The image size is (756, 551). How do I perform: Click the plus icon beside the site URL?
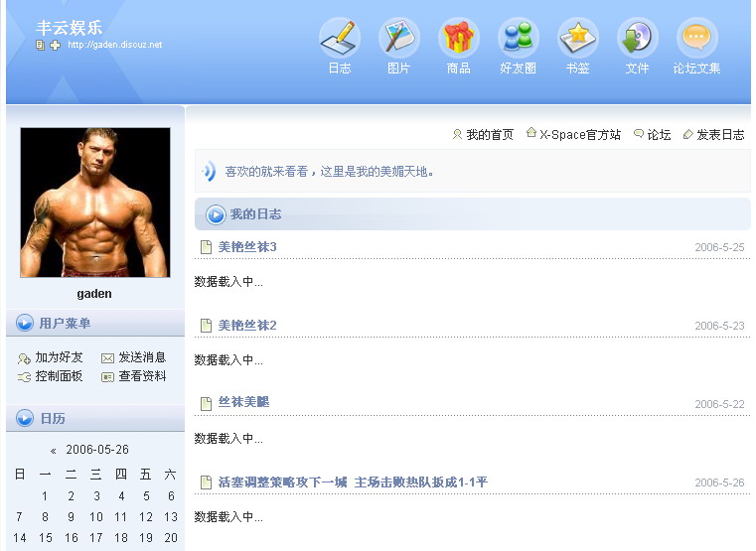(x=56, y=46)
